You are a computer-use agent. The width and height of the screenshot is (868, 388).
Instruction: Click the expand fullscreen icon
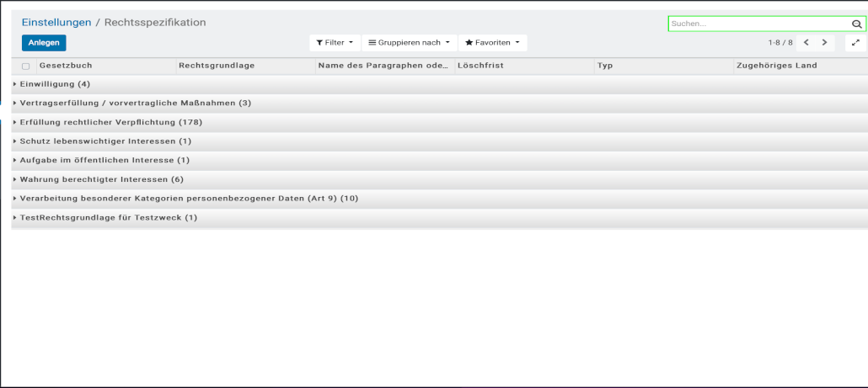[855, 42]
